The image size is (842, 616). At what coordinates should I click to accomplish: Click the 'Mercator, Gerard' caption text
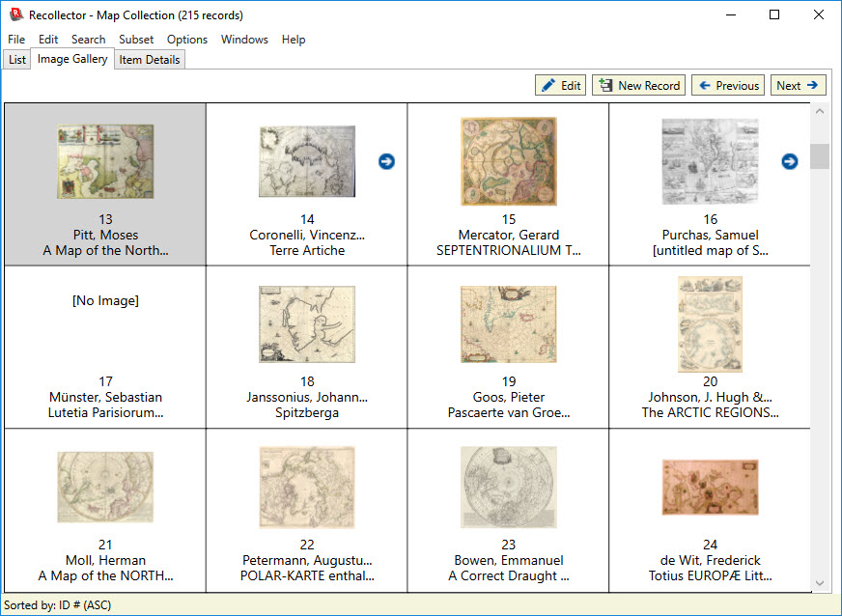509,235
